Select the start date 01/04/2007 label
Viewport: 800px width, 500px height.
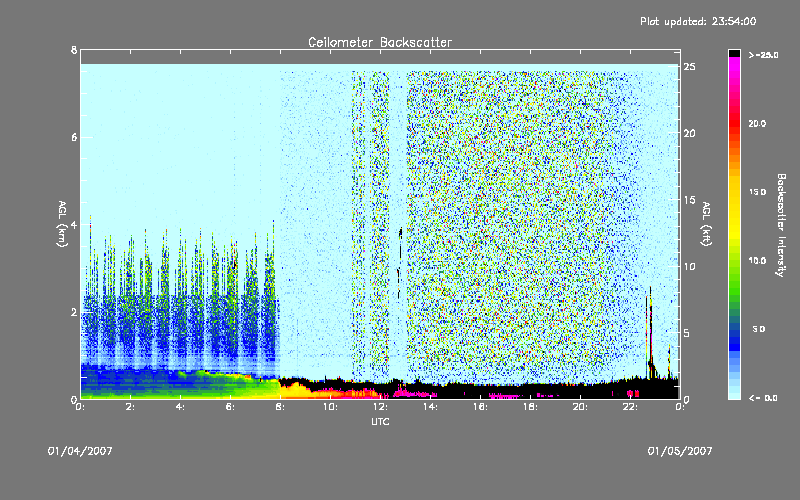point(80,451)
